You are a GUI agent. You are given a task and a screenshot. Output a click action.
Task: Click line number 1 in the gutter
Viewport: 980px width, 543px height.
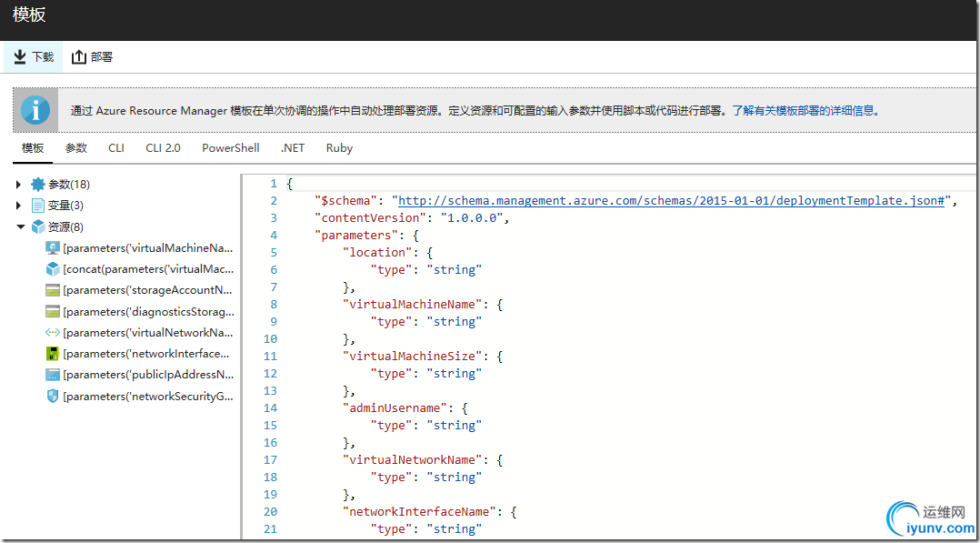click(273, 184)
